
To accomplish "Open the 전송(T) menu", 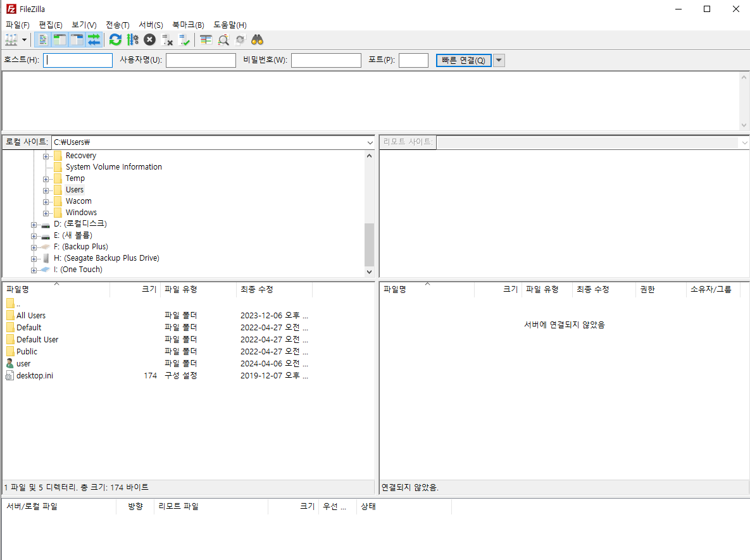I will pos(117,25).
